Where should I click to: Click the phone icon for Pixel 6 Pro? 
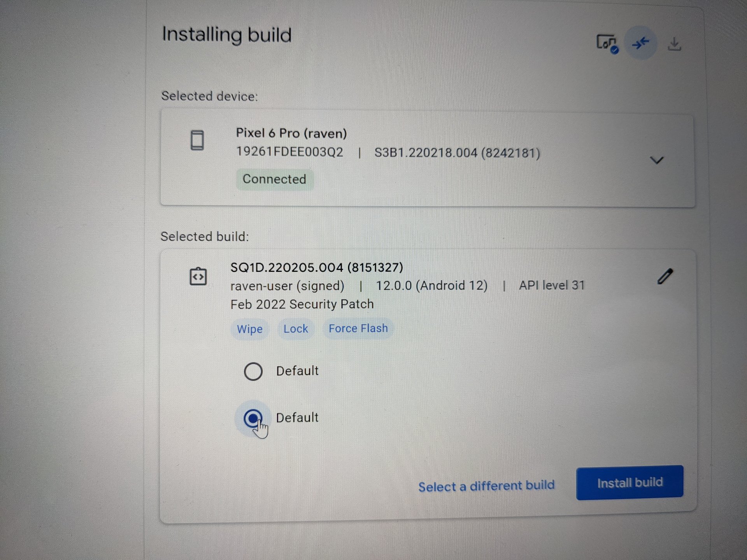pyautogui.click(x=197, y=140)
